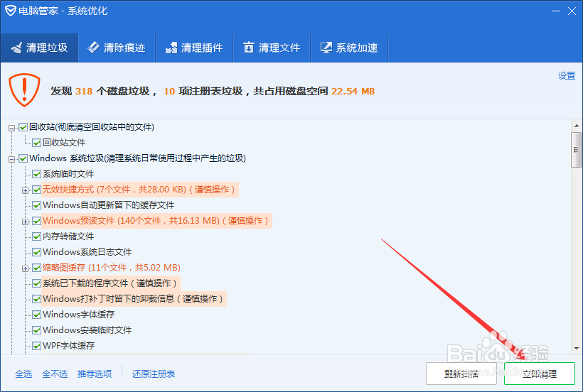Expand the 无效快捷方式 tree node
The height and width of the screenshot is (392, 583).
(x=26, y=190)
